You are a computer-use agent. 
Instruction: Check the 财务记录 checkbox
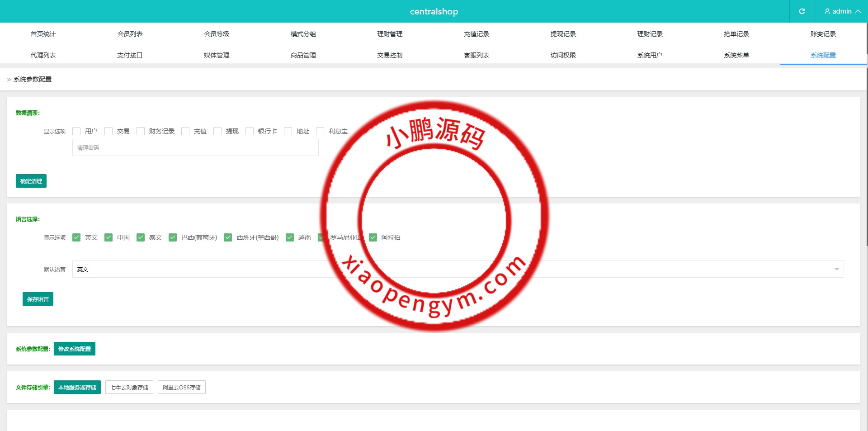[x=141, y=131]
